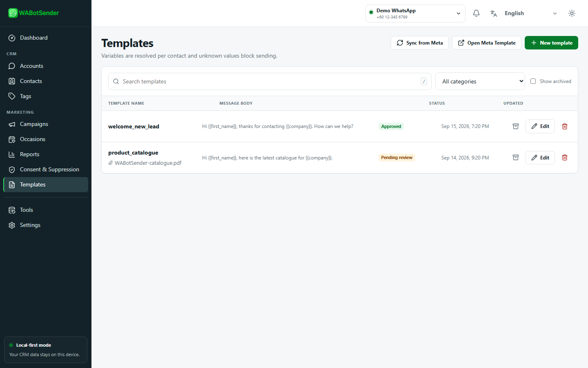Open the Dashboard page
Screen dimensions: 588x368
click(x=46, y=38)
